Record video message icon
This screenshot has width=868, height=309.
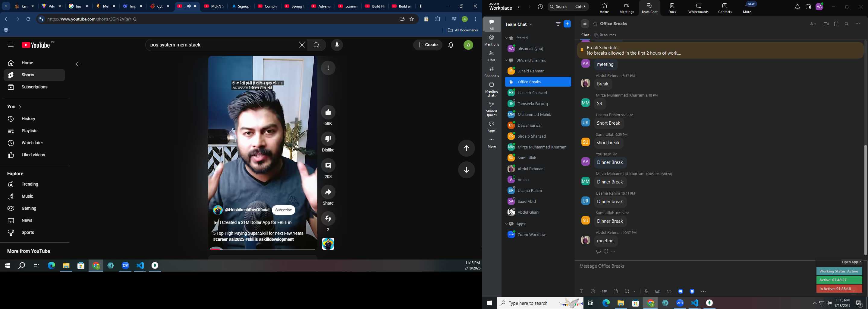click(x=657, y=291)
